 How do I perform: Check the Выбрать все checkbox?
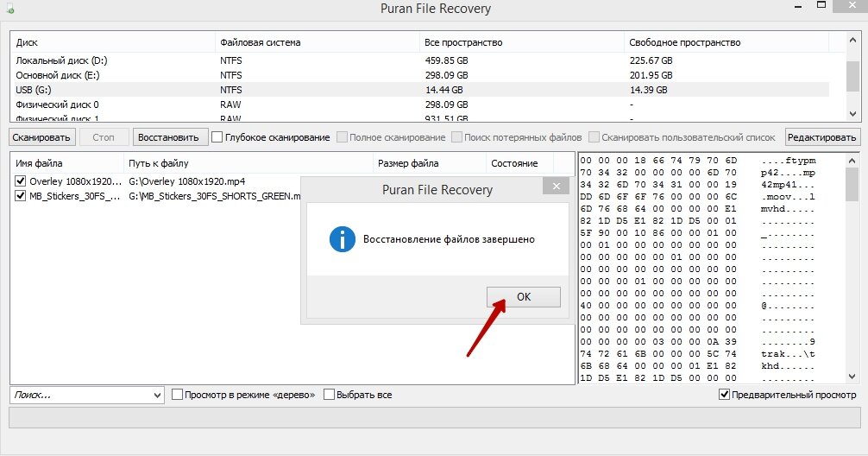329,395
